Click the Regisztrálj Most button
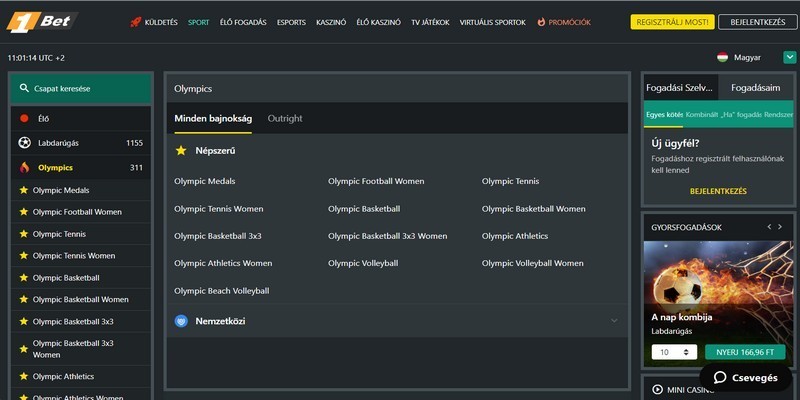 (672, 22)
